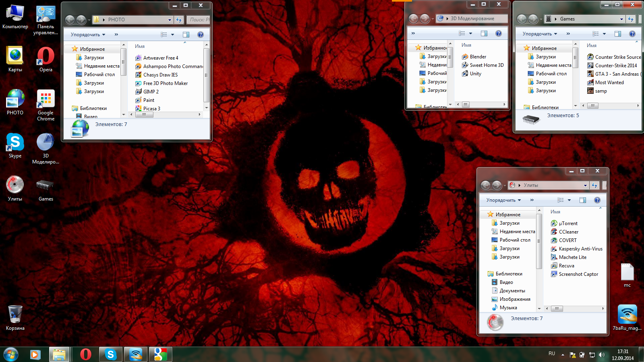This screenshot has height=362, width=644.
Task: Toggle preview pane in 3D Моделирование window
Action: pyautogui.click(x=484, y=33)
